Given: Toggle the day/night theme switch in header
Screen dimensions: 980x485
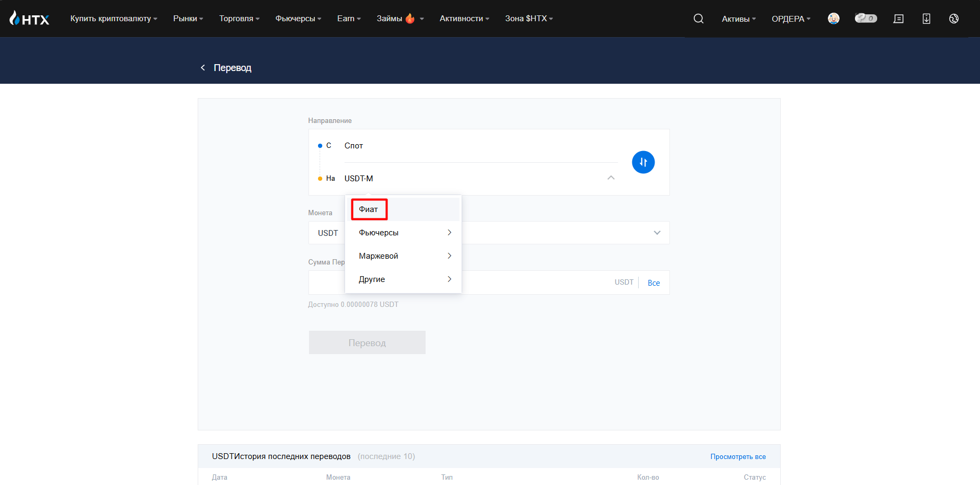Looking at the screenshot, I should click(866, 18).
